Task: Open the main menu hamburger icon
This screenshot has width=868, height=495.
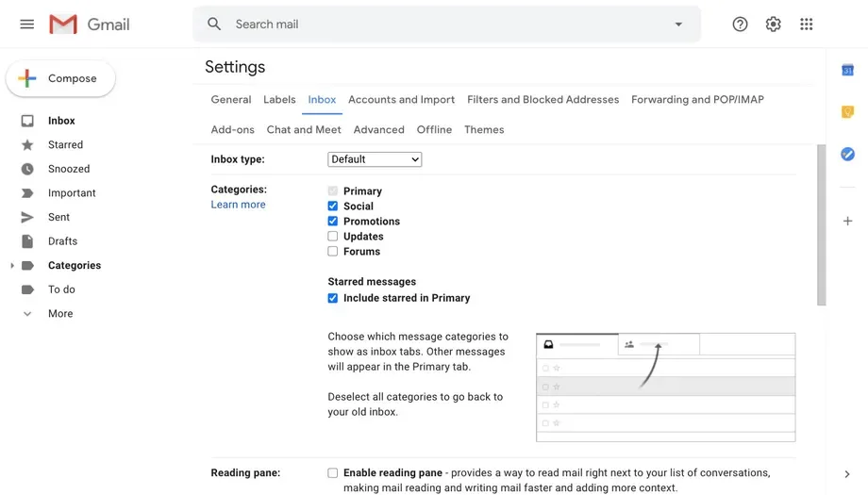Action: [x=26, y=25]
